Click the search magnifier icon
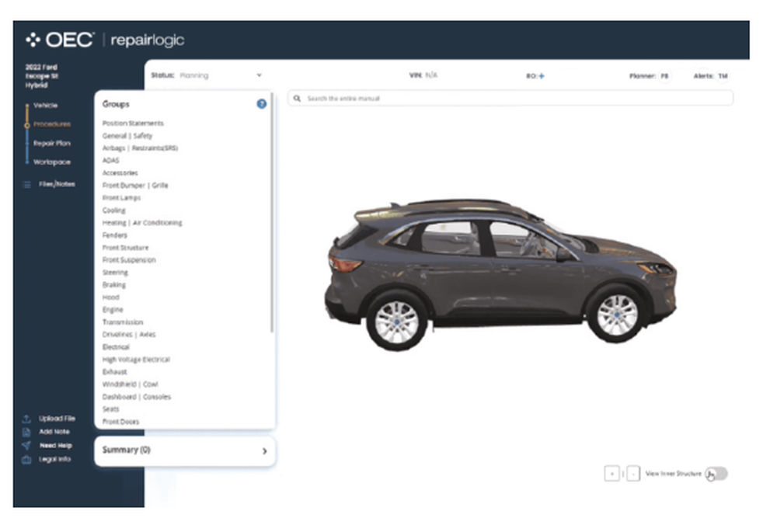 point(298,98)
